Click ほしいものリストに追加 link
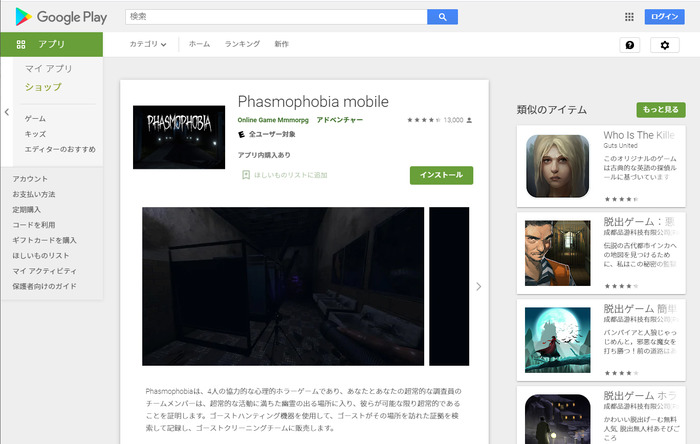Image resolution: width=700 pixels, height=444 pixels. click(x=291, y=175)
